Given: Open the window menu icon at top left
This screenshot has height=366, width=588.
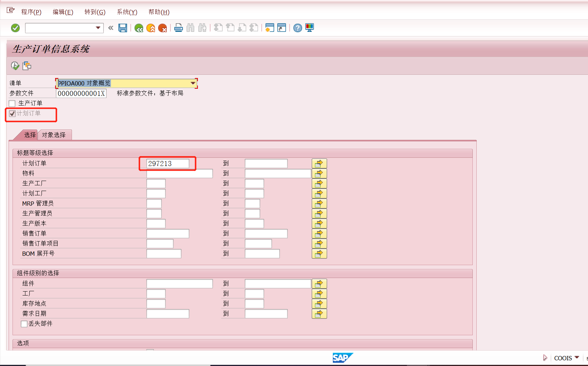Looking at the screenshot, I should 11,11.
